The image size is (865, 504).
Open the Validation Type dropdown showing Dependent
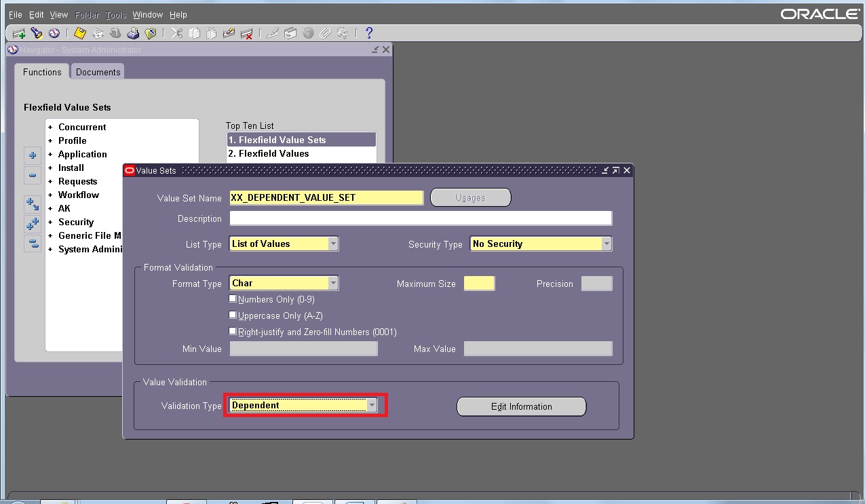click(372, 405)
